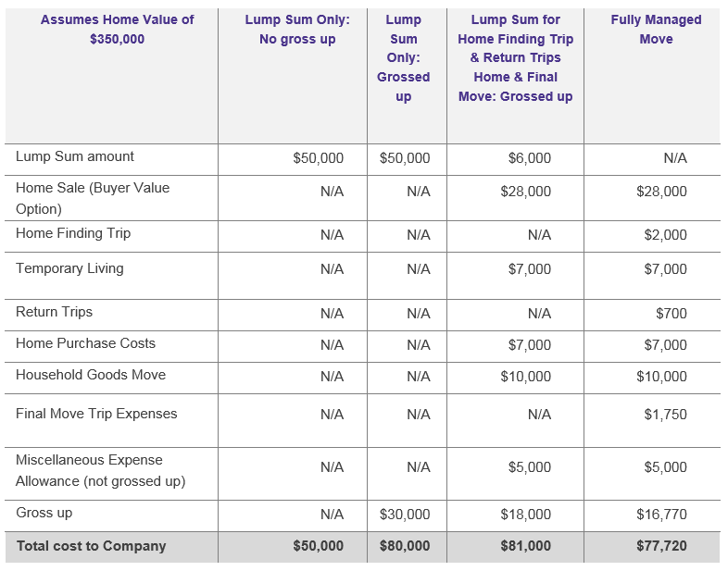
Task: Select the $30,000 gross up value
Action: click(405, 515)
